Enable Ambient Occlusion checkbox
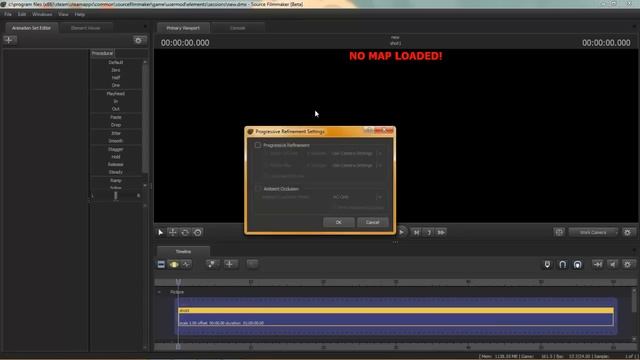This screenshot has width=640, height=360. (258, 189)
